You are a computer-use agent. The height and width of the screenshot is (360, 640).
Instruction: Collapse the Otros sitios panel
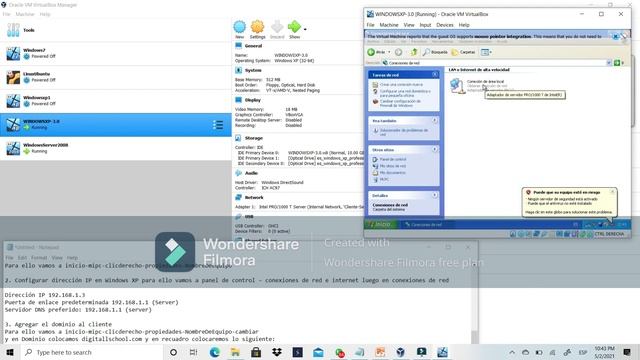[435, 149]
